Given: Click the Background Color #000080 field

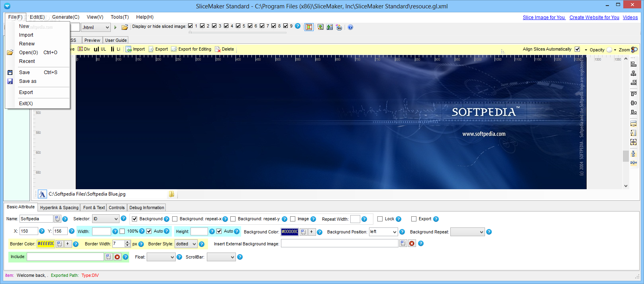Looking at the screenshot, I should (x=290, y=232).
